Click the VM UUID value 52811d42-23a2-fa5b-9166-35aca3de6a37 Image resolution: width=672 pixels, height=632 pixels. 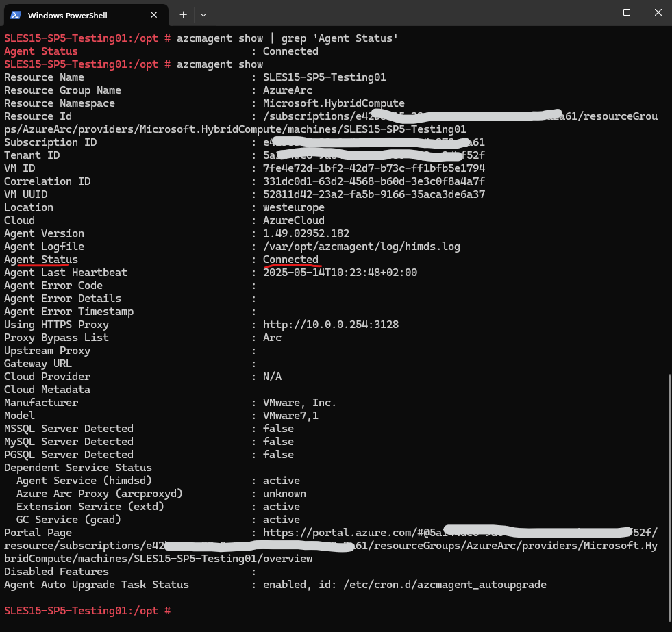click(x=374, y=194)
